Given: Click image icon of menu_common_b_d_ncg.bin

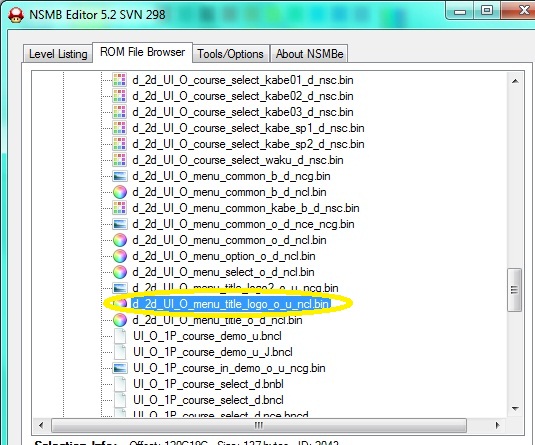Looking at the screenshot, I should [x=120, y=176].
